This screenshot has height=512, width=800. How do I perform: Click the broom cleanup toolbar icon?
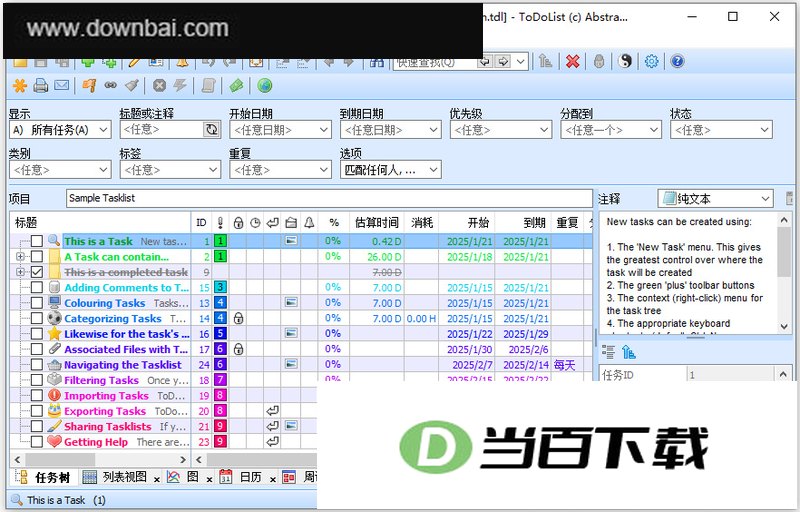pos(132,86)
